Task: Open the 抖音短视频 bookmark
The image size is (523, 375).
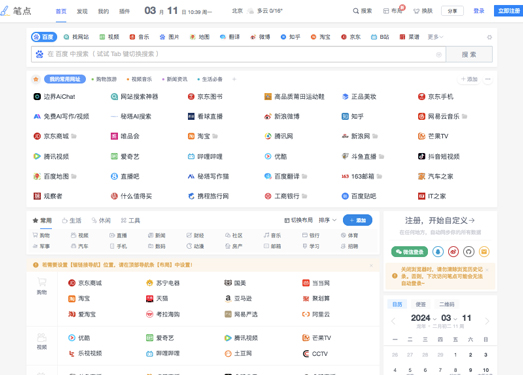Action: click(x=439, y=156)
